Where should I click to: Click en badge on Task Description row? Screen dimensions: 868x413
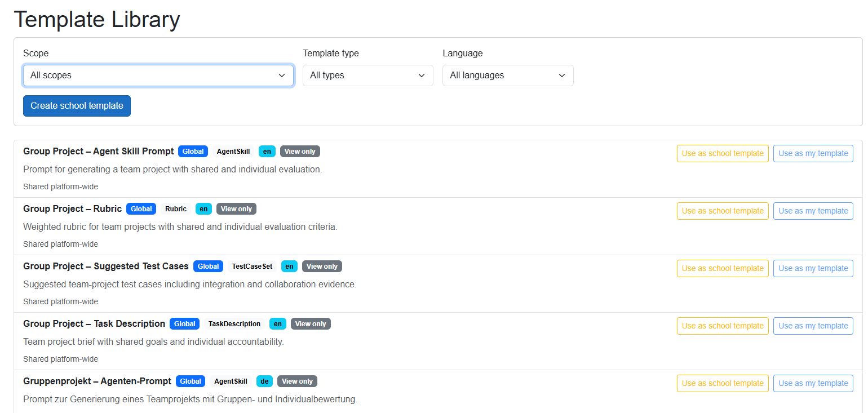coord(278,324)
